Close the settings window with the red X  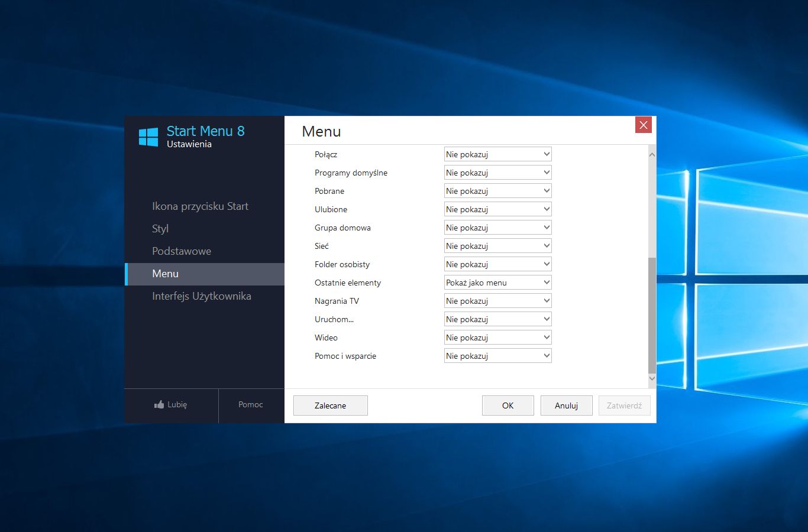point(644,125)
